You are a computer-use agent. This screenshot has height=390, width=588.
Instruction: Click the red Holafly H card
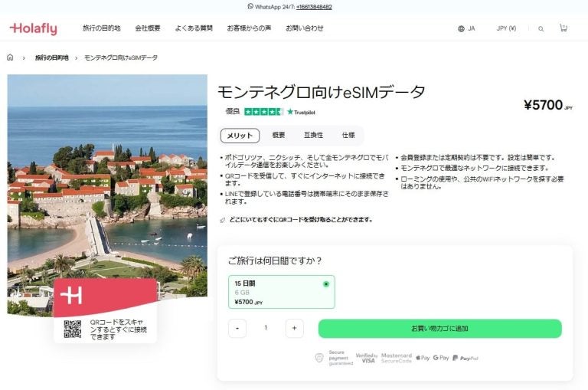pyautogui.click(x=105, y=297)
